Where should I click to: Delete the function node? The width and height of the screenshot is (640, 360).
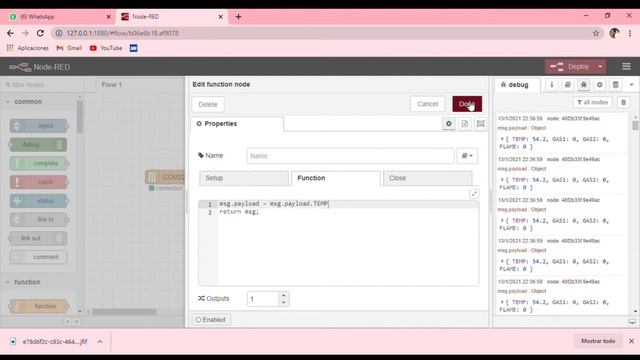coord(208,104)
